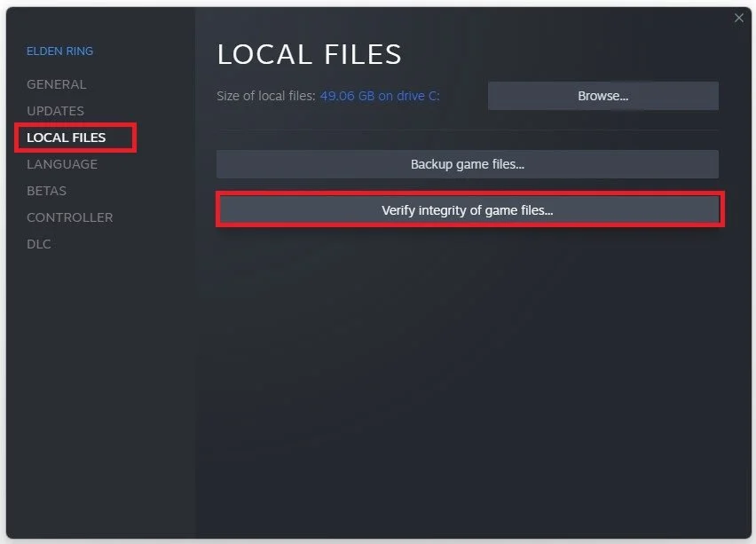Open the Betas tab

pyautogui.click(x=47, y=191)
